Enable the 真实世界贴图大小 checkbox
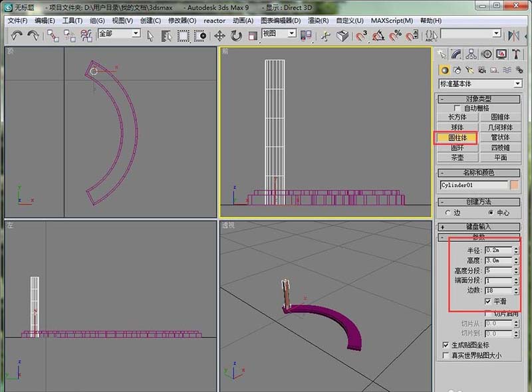 pyautogui.click(x=446, y=355)
